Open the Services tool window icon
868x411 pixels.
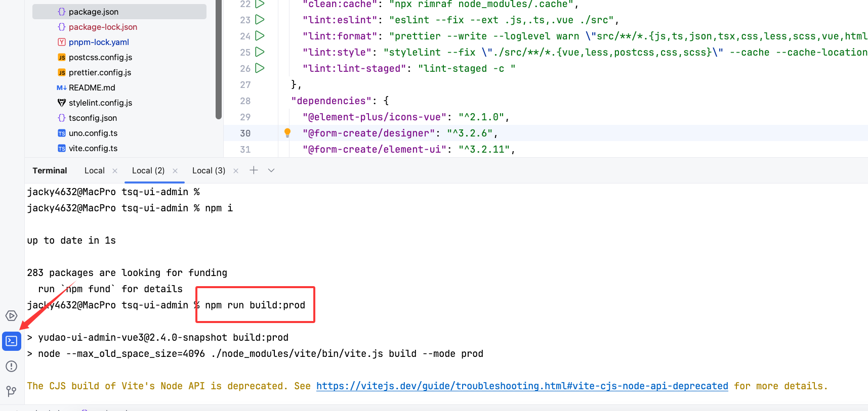[11, 316]
